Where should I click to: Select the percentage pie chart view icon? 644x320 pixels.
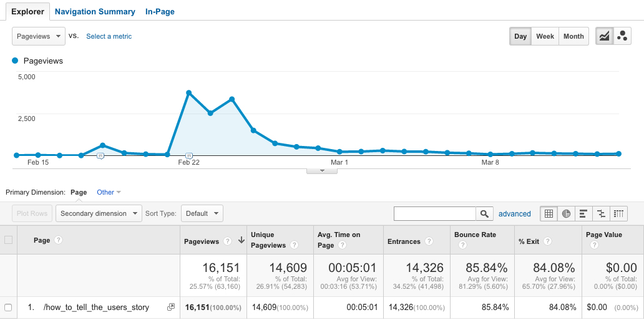(566, 213)
